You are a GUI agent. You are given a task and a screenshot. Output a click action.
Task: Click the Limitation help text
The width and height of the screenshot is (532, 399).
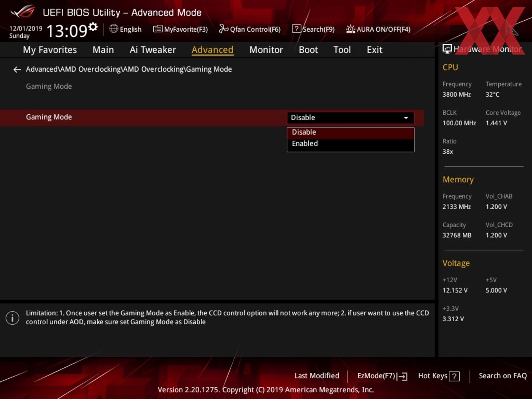pyautogui.click(x=227, y=318)
